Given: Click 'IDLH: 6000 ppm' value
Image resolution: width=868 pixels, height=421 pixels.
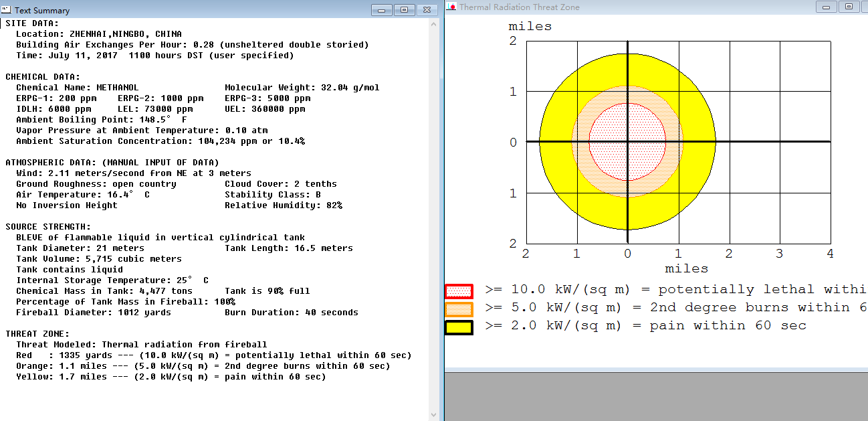Looking at the screenshot, I should 53,109.
